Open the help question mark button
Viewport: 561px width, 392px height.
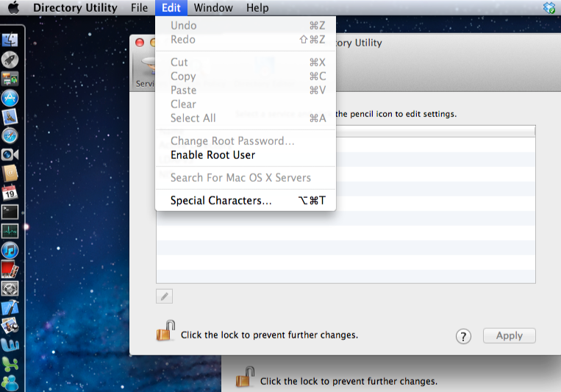(463, 337)
